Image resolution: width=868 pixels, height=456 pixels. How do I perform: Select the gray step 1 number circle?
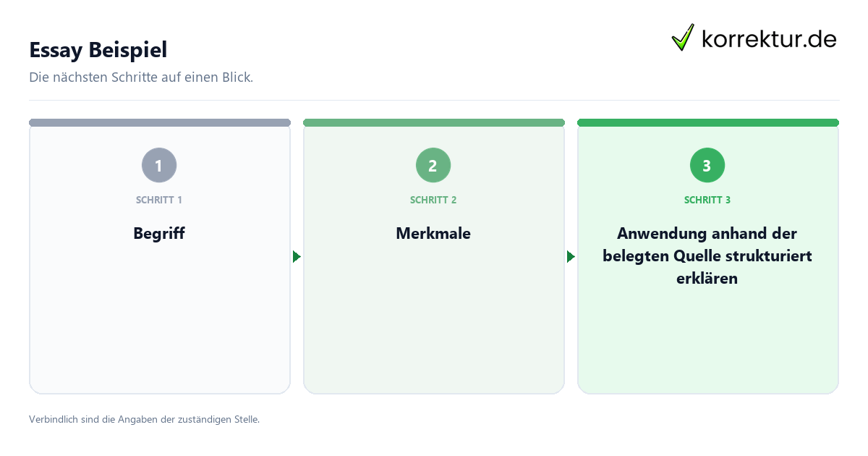159,166
